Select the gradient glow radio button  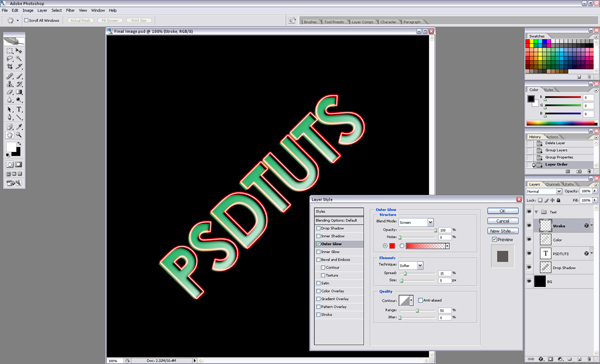coord(402,246)
